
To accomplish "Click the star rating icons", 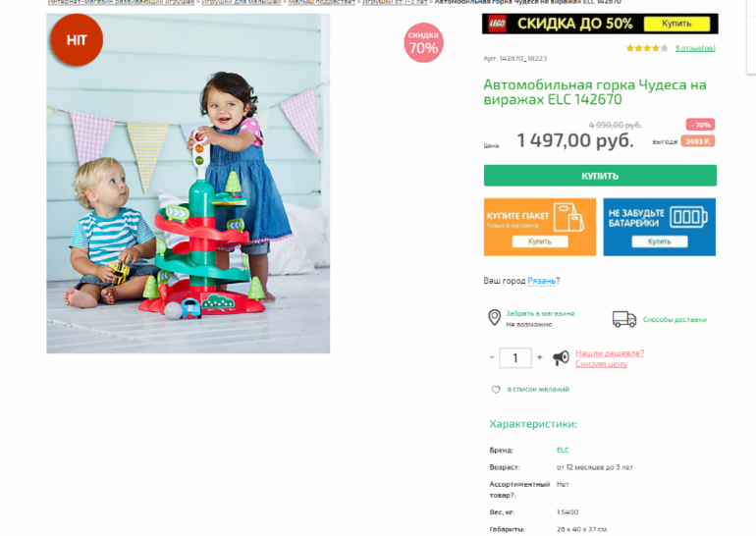I will click(647, 48).
